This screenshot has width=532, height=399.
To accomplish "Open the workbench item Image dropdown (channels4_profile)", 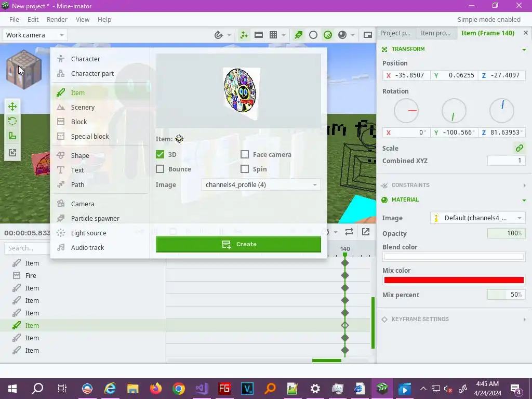I will click(261, 185).
